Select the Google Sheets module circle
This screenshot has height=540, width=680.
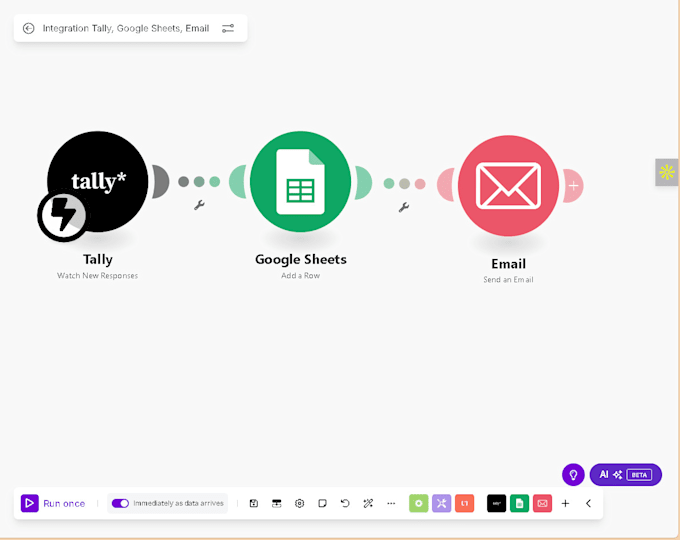pos(301,181)
